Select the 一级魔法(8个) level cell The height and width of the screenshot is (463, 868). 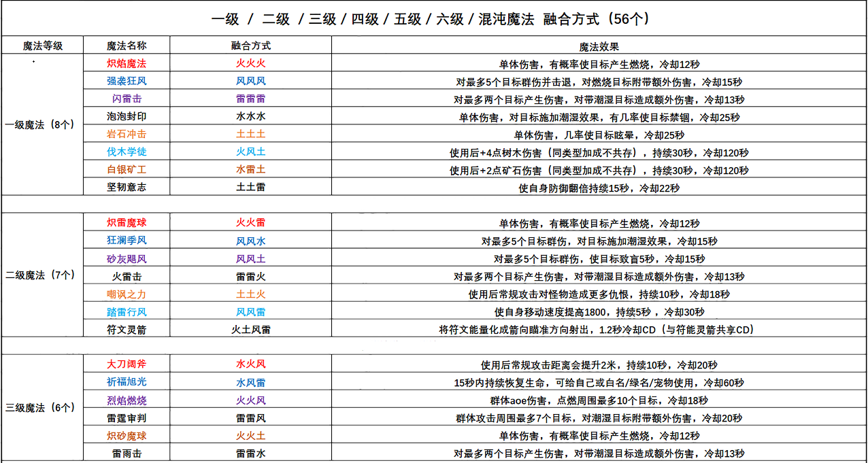coord(42,125)
